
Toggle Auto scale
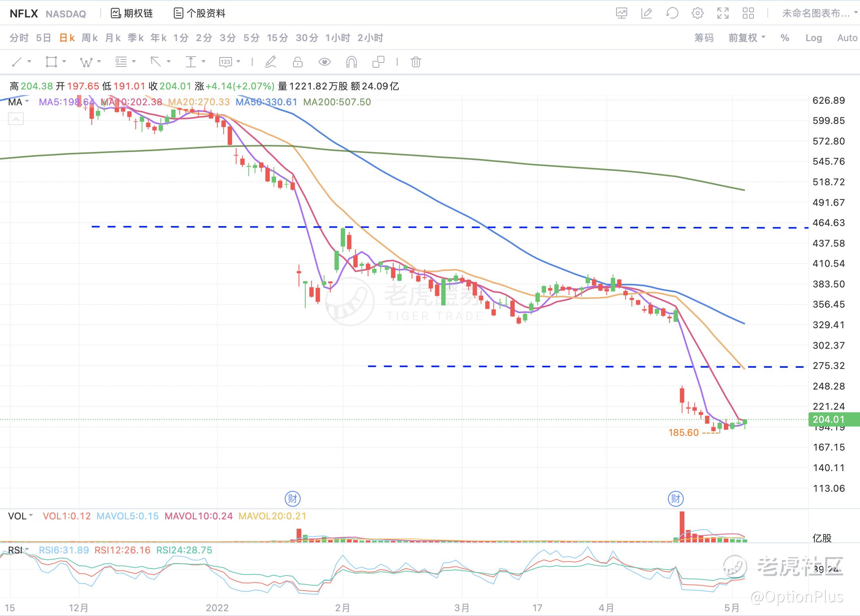[847, 38]
